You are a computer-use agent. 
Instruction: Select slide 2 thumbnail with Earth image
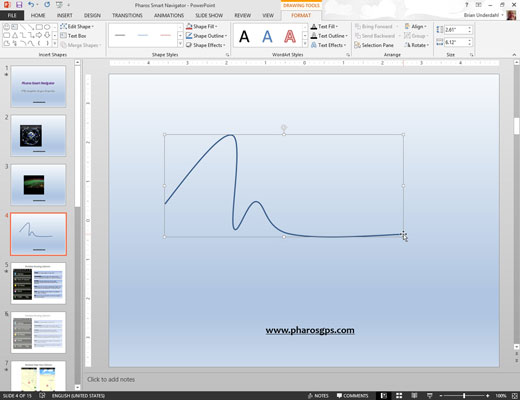[x=38, y=135]
